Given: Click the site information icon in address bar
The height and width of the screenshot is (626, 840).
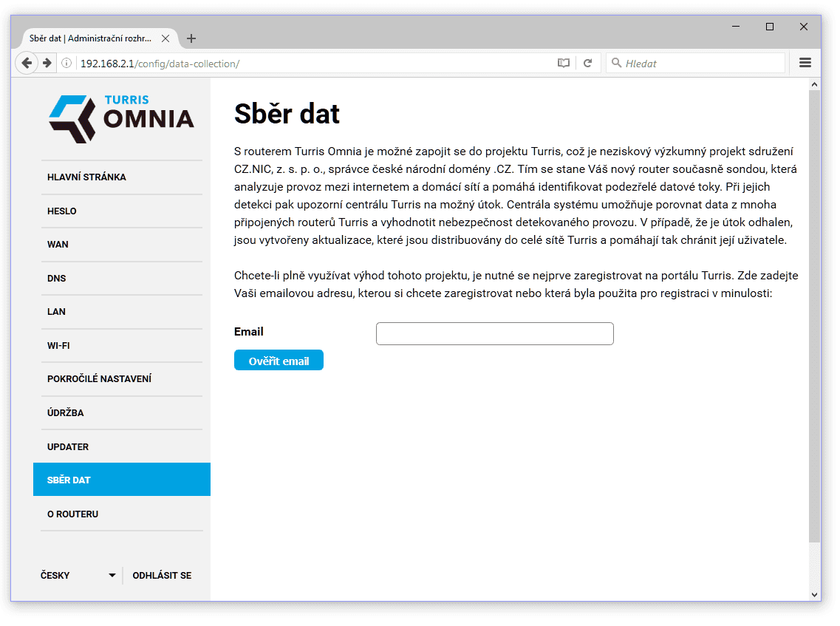Looking at the screenshot, I should [66, 64].
